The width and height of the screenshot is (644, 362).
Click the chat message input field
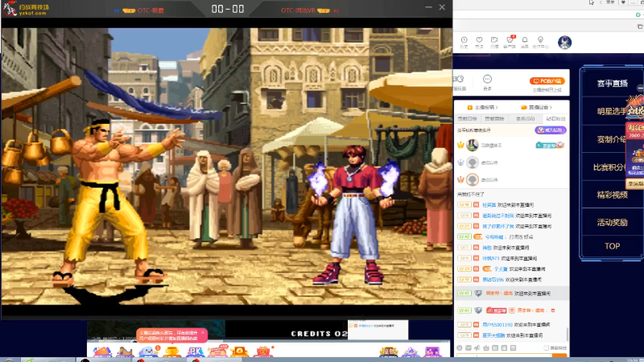tap(504, 356)
